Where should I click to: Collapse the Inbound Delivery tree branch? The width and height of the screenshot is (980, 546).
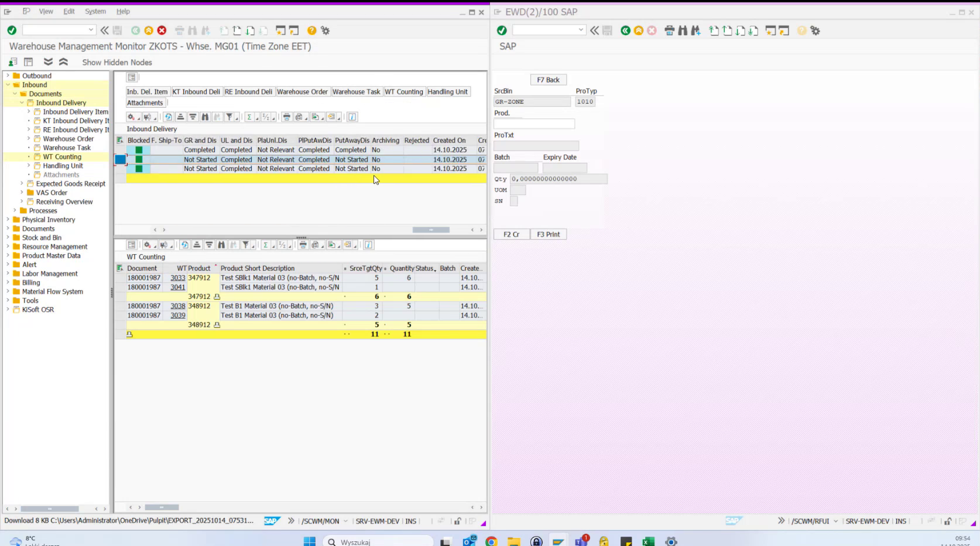[21, 103]
